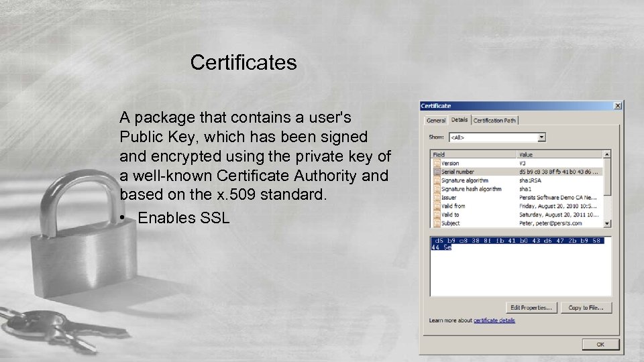Click the Friday, August 20, 2010 value

point(557,206)
